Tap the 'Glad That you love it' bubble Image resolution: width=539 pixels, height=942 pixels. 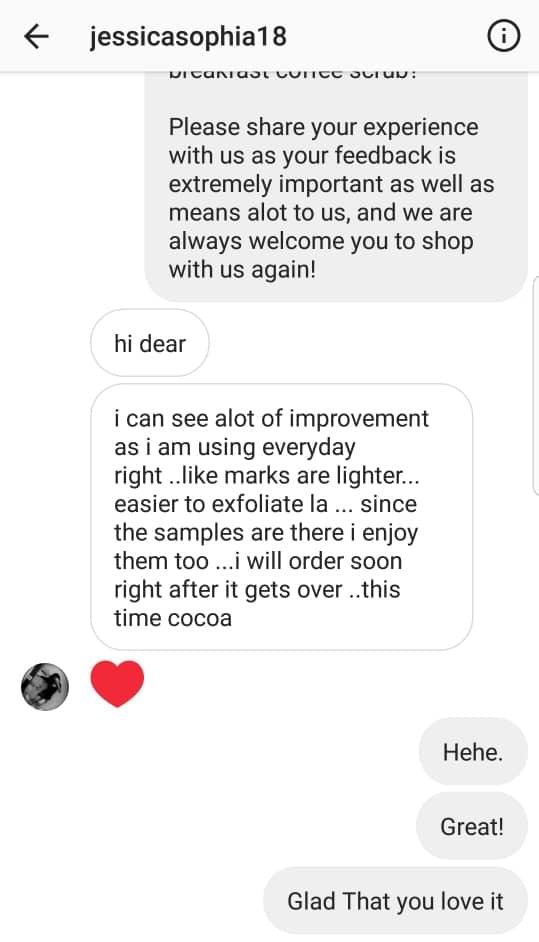[395, 901]
